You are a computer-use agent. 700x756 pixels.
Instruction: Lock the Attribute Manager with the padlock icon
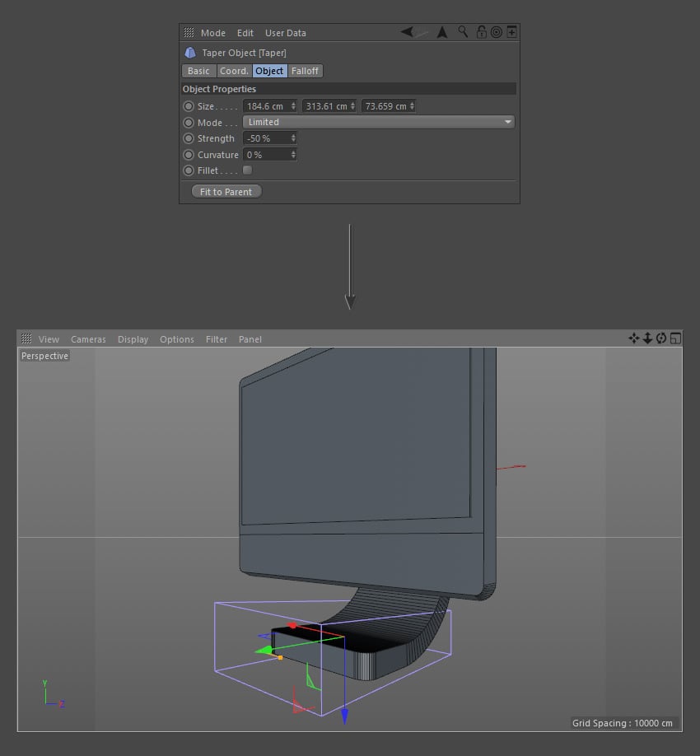pos(481,31)
